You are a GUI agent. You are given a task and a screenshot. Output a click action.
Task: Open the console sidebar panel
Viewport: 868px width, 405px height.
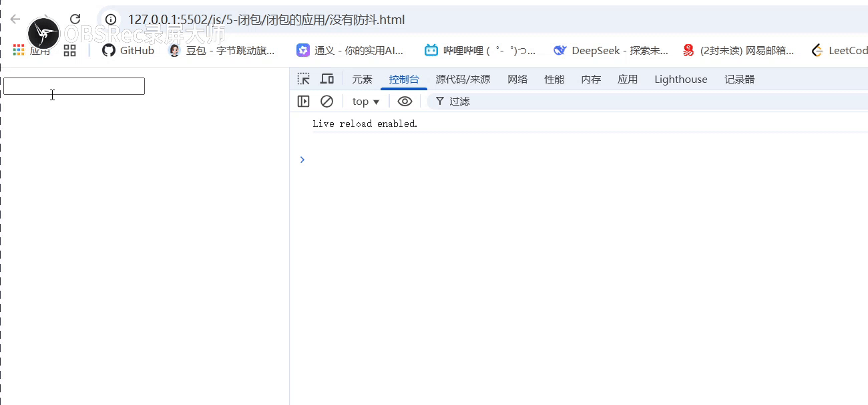click(303, 101)
